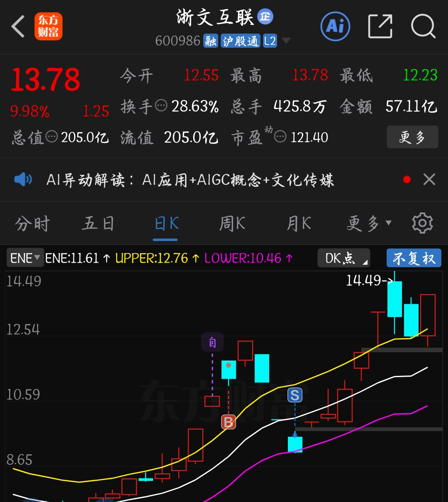Screen dimensions: 448x502
Task: Tap the L2 tag
Action: pos(270,41)
